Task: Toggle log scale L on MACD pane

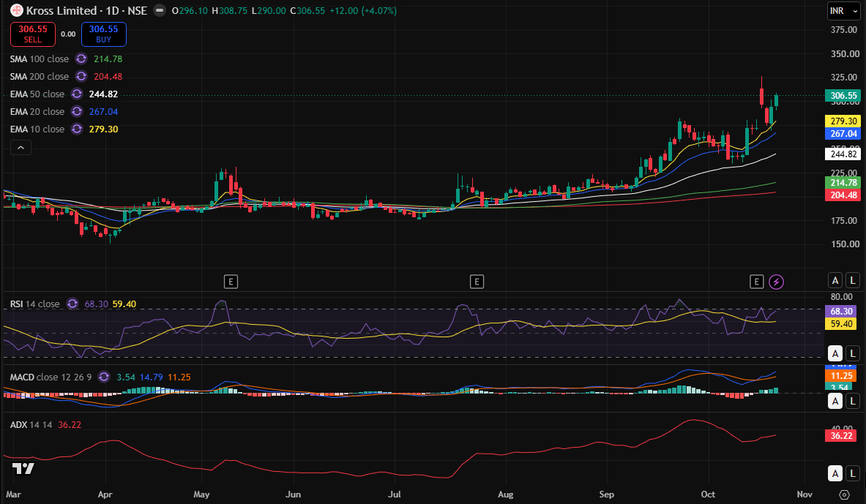Action: (853, 402)
